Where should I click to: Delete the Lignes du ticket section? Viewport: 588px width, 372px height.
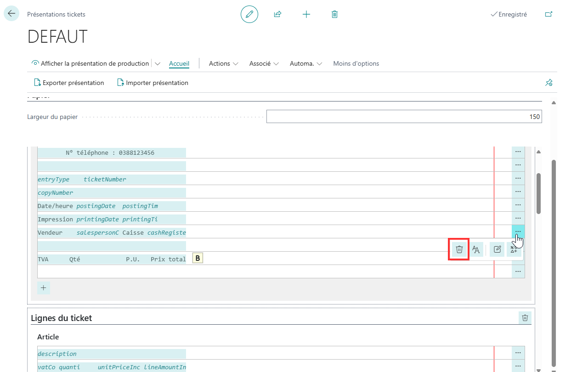pos(525,318)
